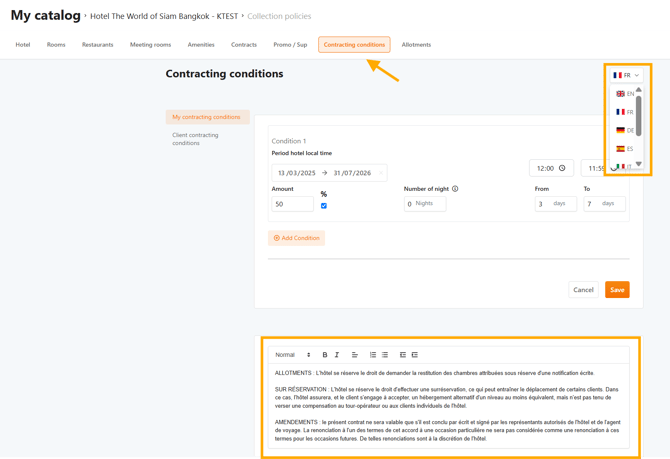Image resolution: width=670 pixels, height=459 pixels.
Task: Click the text alignment icon
Action: [355, 355]
